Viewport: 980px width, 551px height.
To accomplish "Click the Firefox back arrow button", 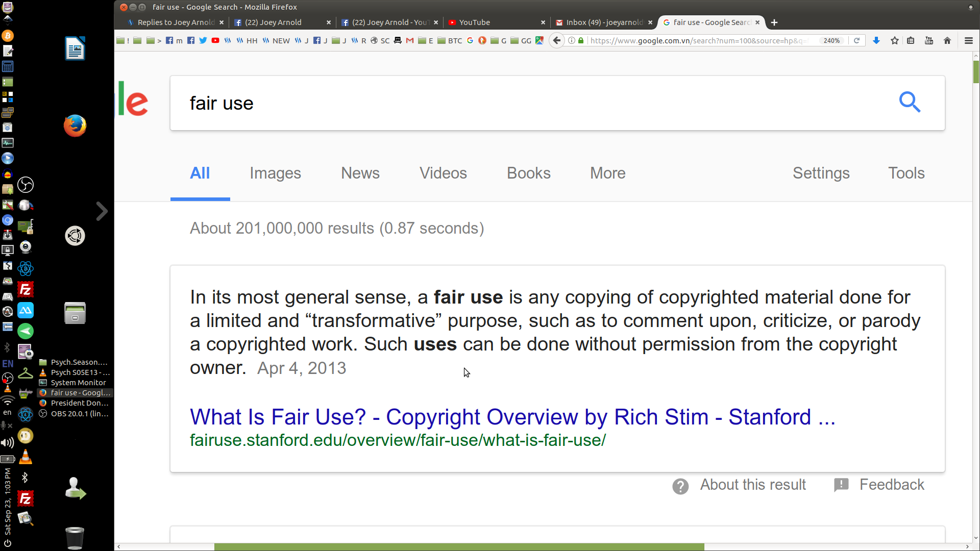I will tap(557, 41).
